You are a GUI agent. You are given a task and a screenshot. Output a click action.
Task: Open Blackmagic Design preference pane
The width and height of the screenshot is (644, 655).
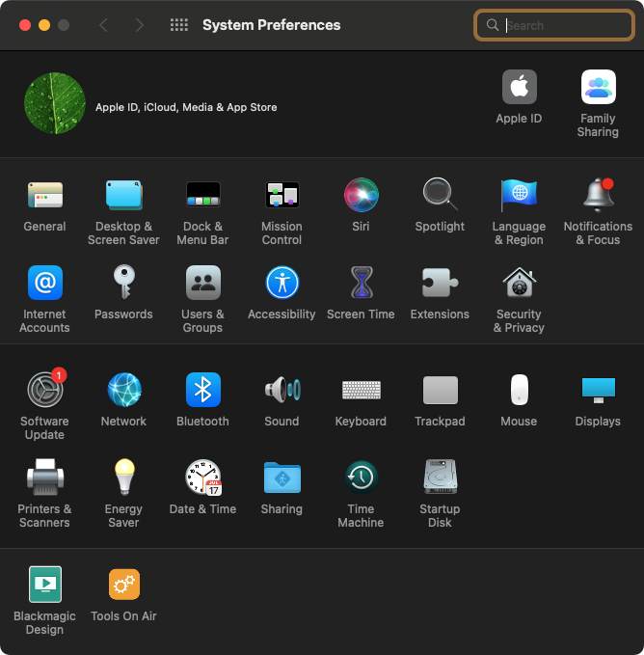click(45, 584)
